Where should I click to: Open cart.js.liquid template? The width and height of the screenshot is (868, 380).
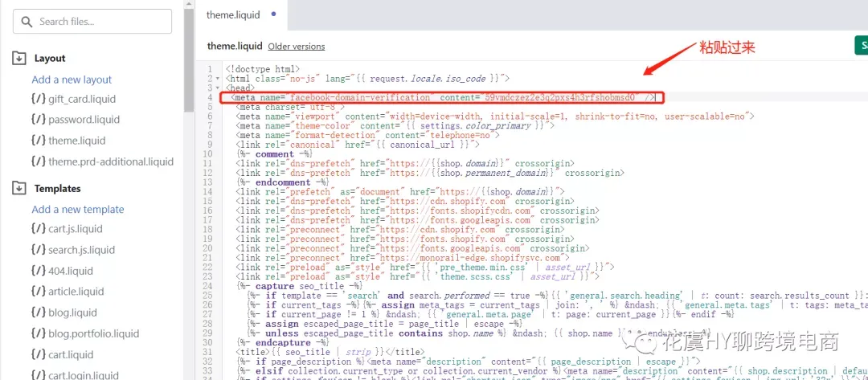(76, 228)
